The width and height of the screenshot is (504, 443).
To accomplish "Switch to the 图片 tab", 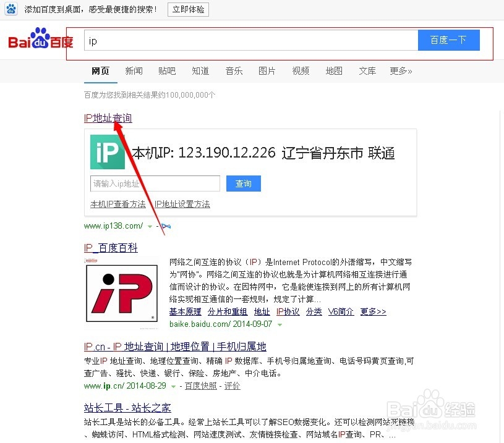I will [267, 71].
